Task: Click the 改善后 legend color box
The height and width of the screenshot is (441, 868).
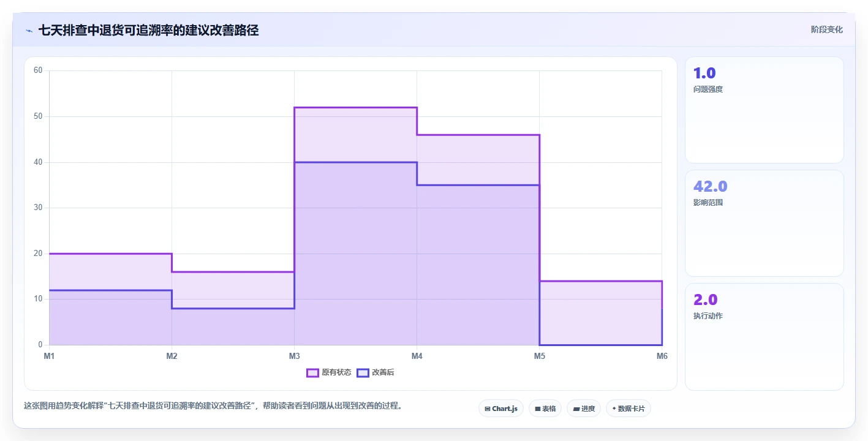Action: click(x=363, y=372)
